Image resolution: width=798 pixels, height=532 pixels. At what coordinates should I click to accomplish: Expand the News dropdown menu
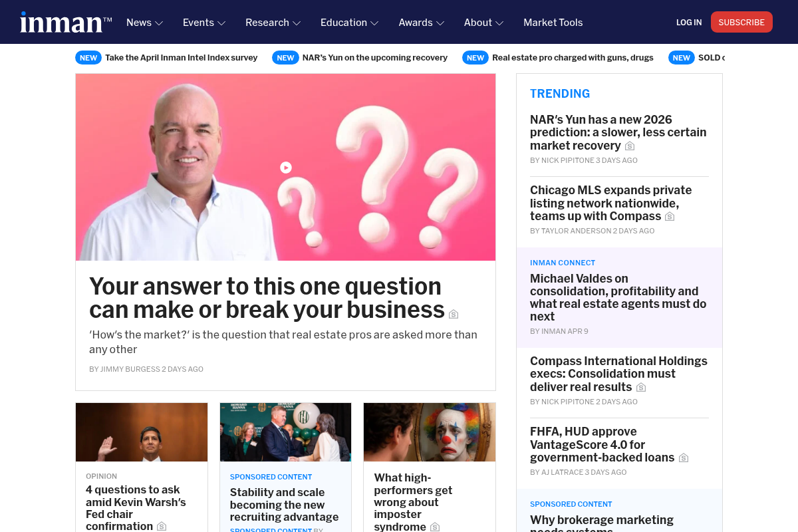[x=144, y=23]
